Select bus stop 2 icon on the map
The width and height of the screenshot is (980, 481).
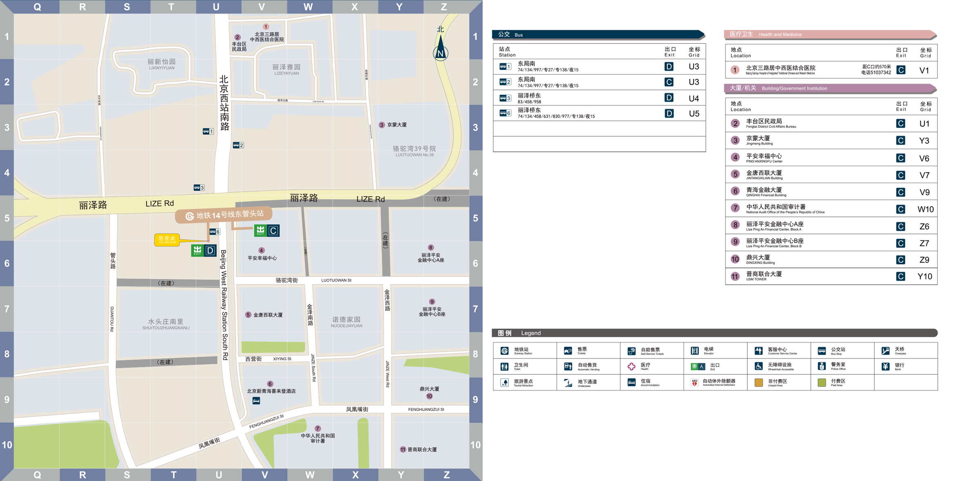click(238, 145)
